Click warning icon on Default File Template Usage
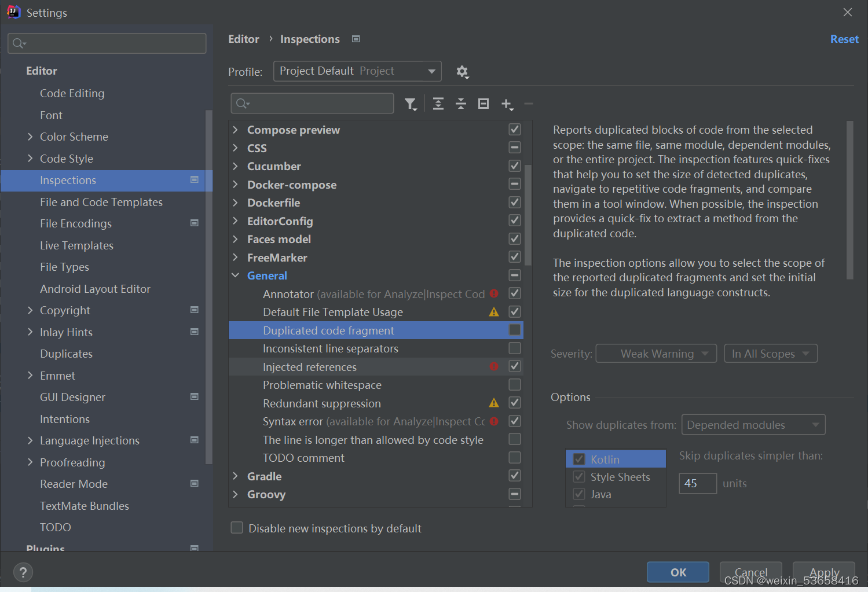Image resolution: width=868 pixels, height=592 pixels. [x=494, y=312]
